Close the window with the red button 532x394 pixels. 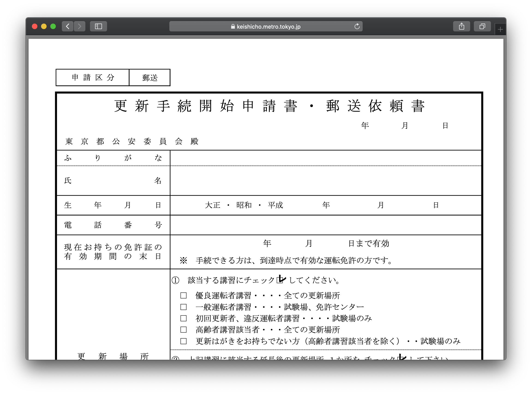tap(35, 26)
